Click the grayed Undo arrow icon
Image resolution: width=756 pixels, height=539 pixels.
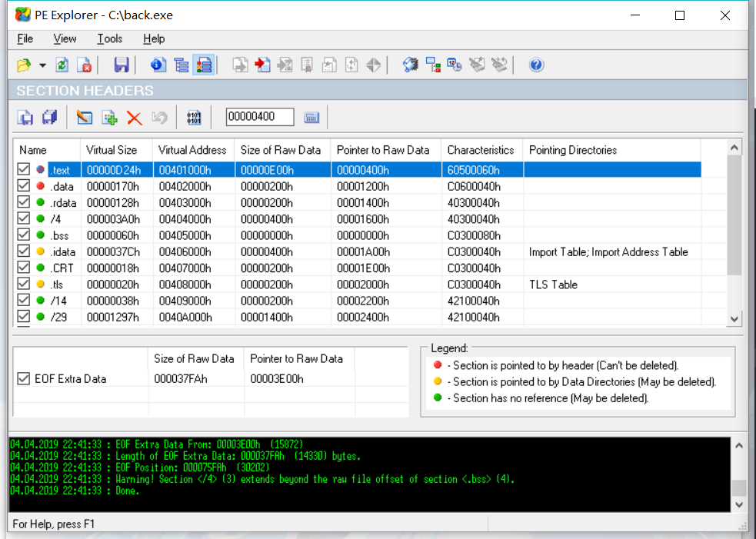pyautogui.click(x=159, y=118)
